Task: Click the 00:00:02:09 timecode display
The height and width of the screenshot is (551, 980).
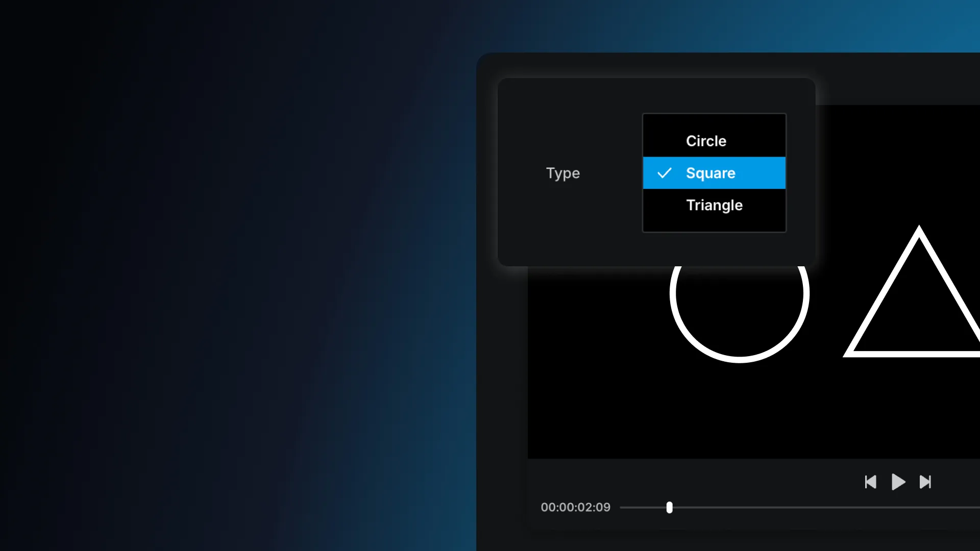Action: pyautogui.click(x=575, y=507)
